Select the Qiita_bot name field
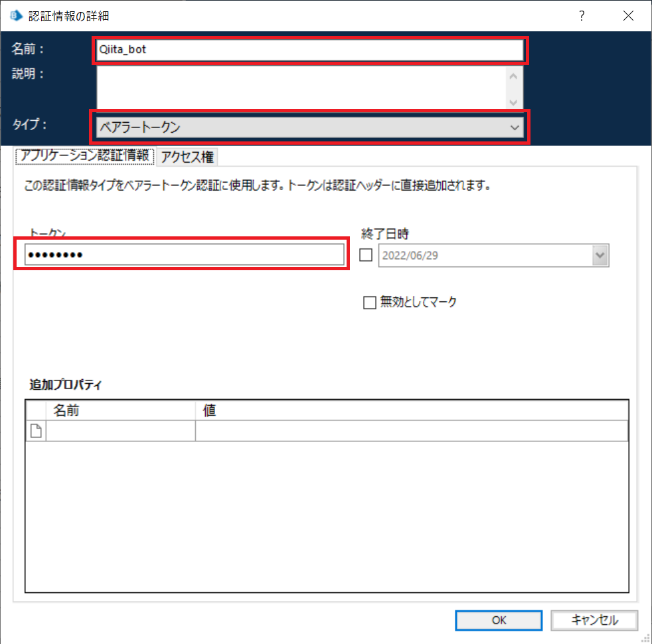 click(305, 48)
